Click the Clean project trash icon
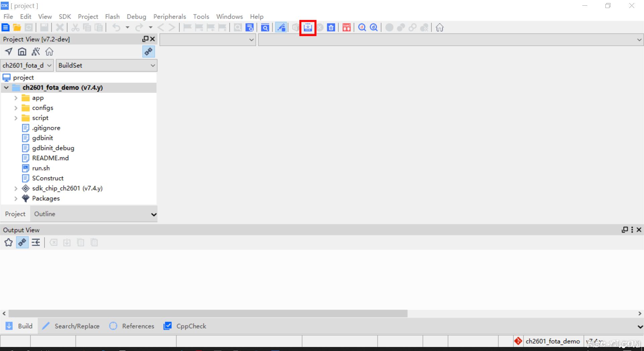The image size is (644, 351). click(x=331, y=28)
